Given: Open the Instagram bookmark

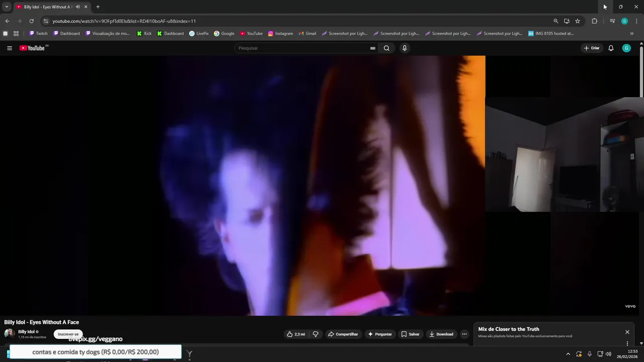Looking at the screenshot, I should click(x=280, y=34).
